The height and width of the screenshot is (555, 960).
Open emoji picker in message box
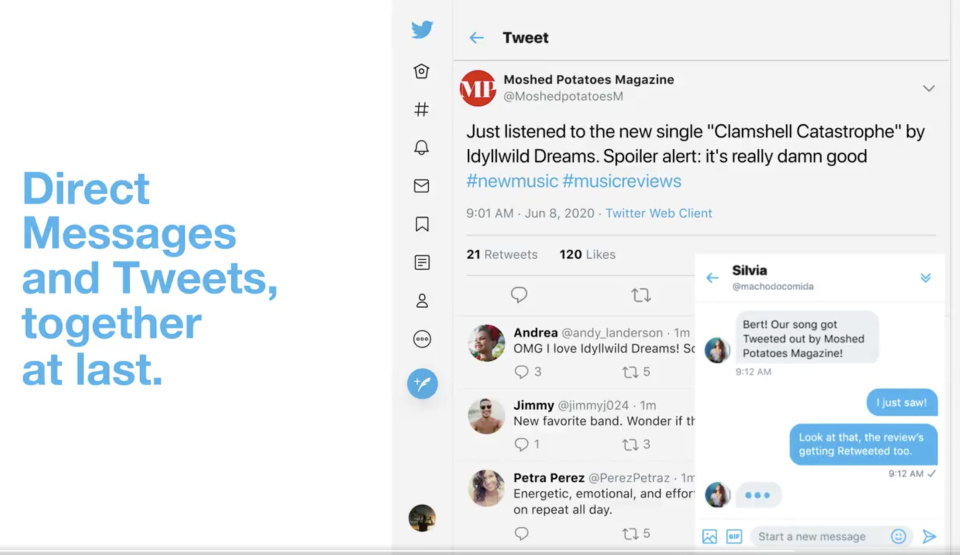click(898, 537)
